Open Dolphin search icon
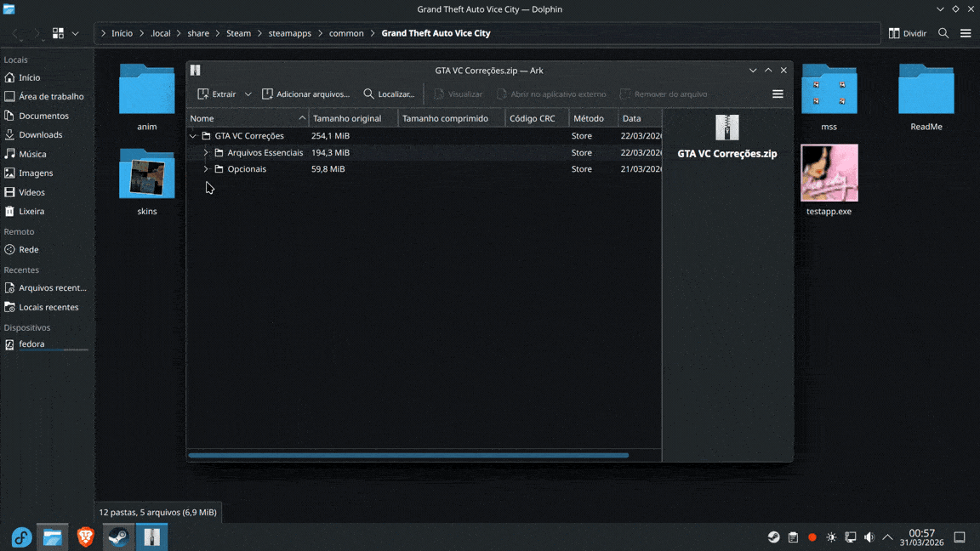The width and height of the screenshot is (980, 551). coord(943,33)
